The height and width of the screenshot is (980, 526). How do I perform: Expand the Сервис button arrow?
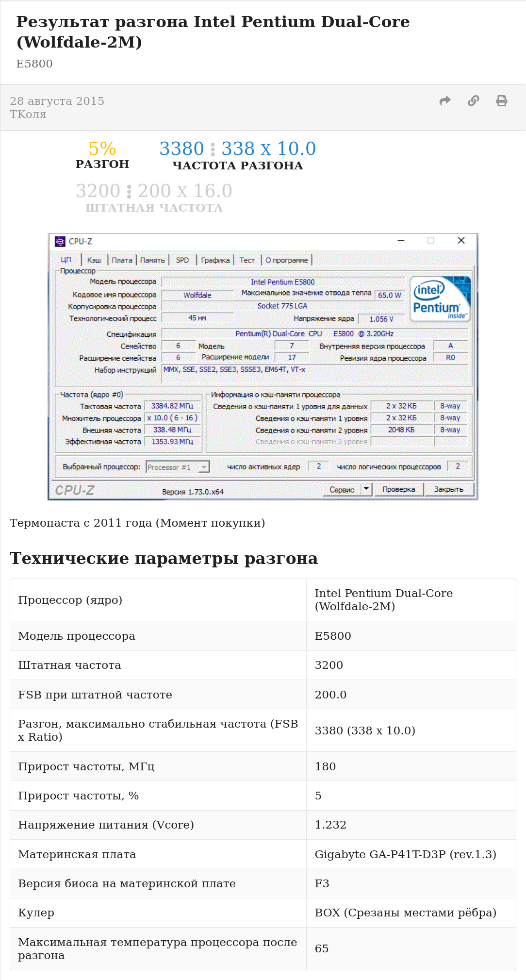tap(367, 489)
